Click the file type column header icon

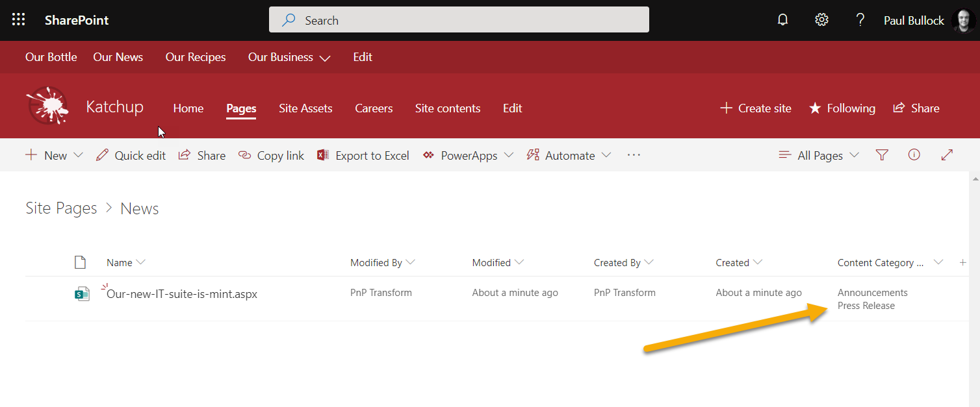tap(80, 262)
